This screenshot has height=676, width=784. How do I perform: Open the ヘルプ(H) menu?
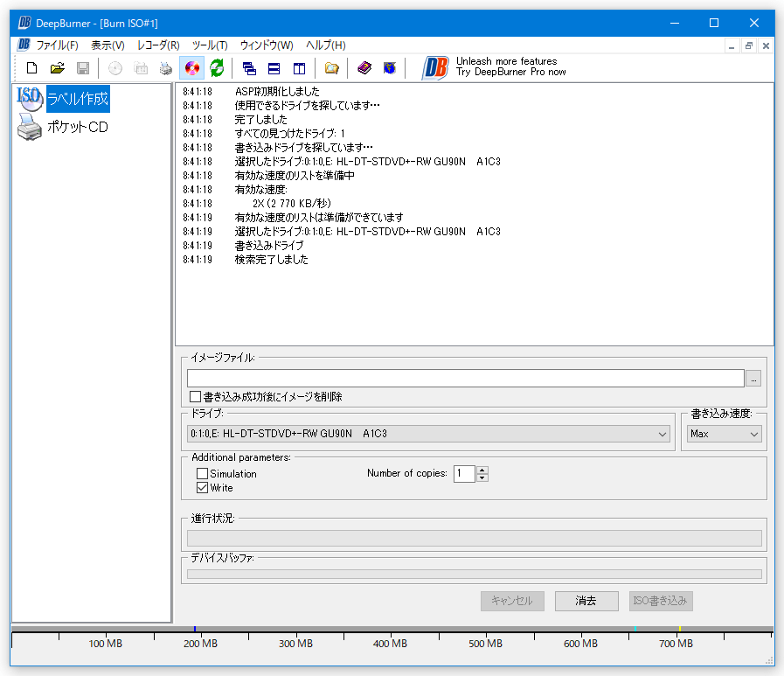coord(325,45)
